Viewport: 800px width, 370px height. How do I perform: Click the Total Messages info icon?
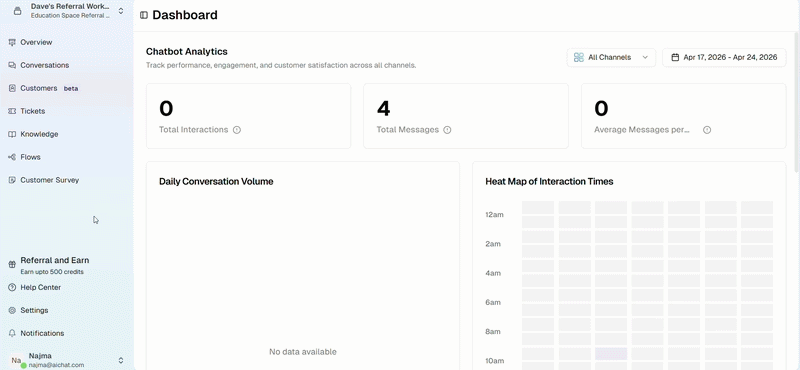(447, 130)
